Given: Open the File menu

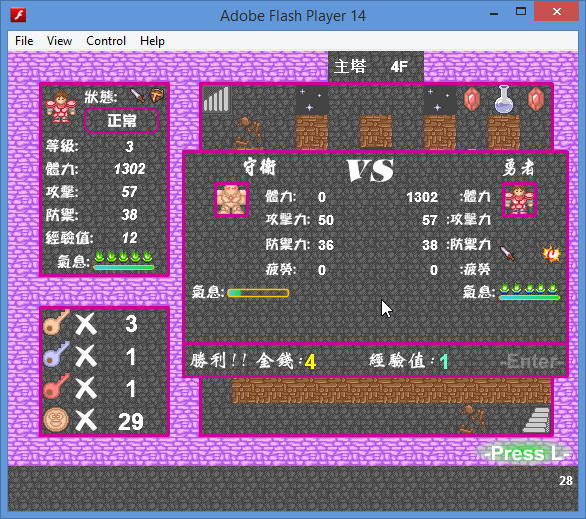Looking at the screenshot, I should [x=24, y=41].
